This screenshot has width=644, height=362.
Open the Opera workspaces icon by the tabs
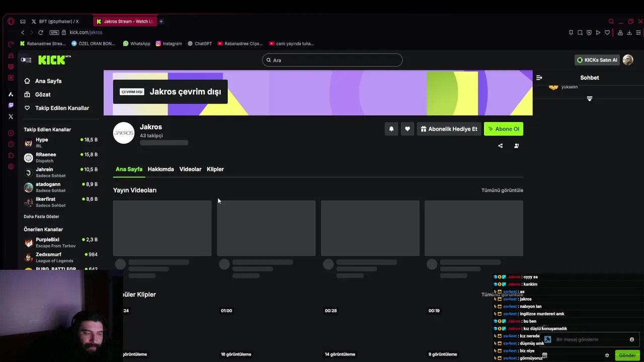pos(23,22)
